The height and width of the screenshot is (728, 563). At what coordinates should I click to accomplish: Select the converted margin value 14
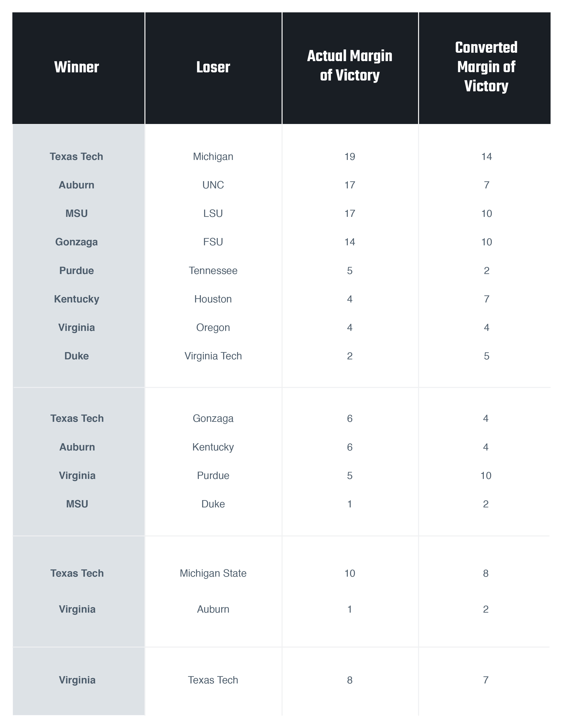pyautogui.click(x=486, y=157)
